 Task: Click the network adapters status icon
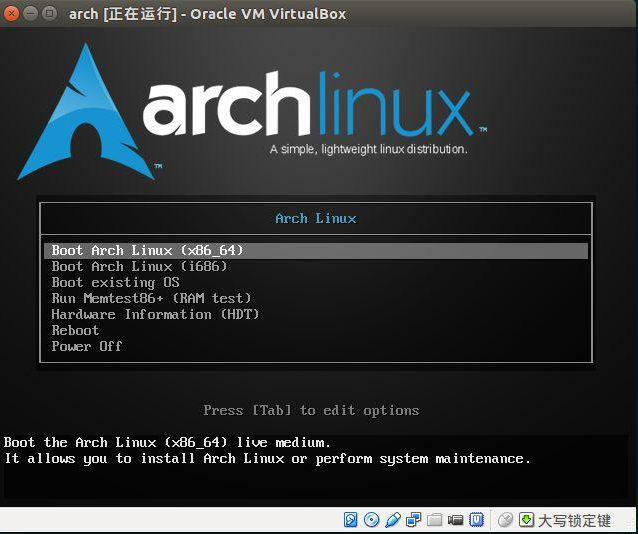413,520
